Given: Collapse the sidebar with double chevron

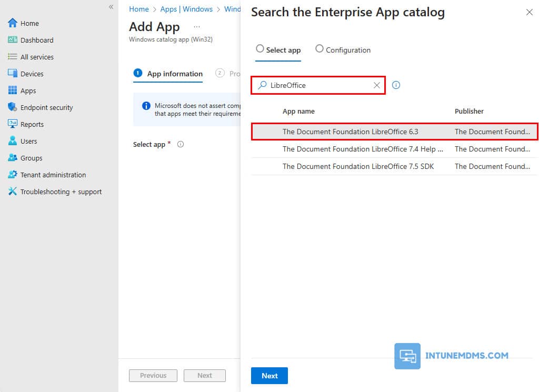Looking at the screenshot, I should pyautogui.click(x=111, y=7).
